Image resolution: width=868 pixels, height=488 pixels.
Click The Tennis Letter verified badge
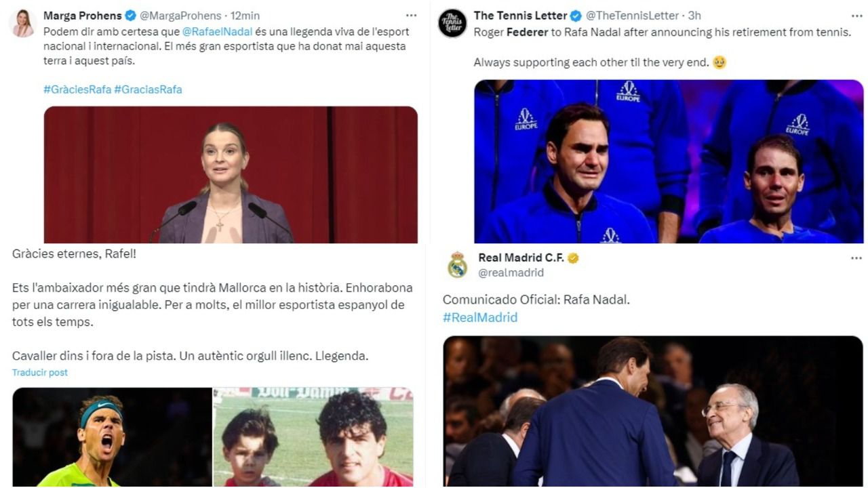pyautogui.click(x=576, y=16)
